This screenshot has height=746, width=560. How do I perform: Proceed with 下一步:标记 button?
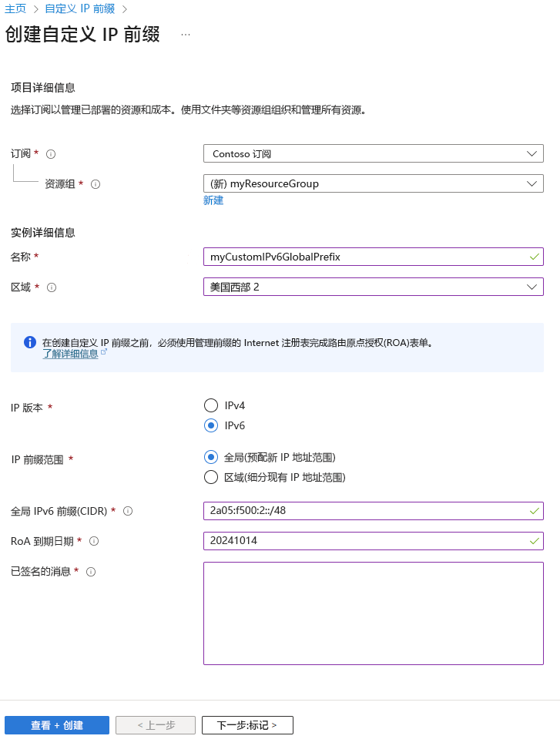[x=246, y=724]
